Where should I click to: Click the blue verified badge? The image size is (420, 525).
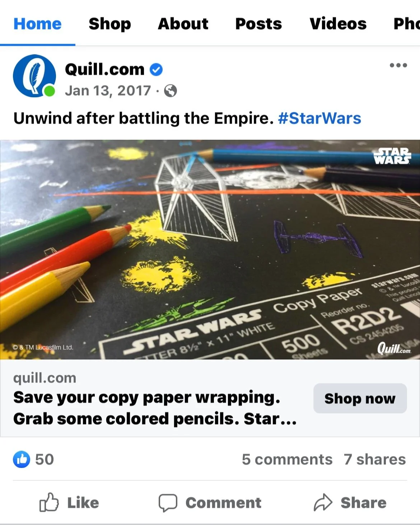(156, 69)
